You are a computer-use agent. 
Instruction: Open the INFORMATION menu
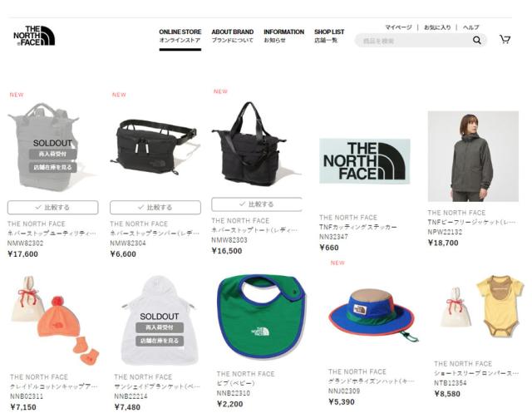tap(284, 36)
